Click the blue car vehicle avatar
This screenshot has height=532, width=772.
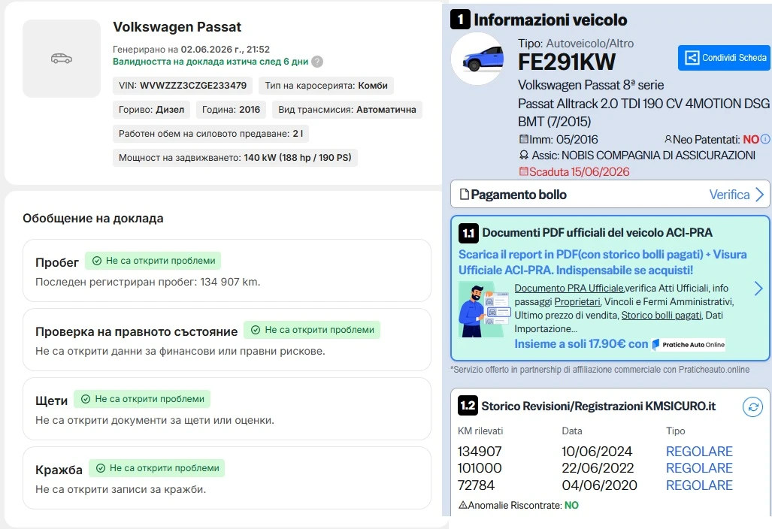(477, 59)
